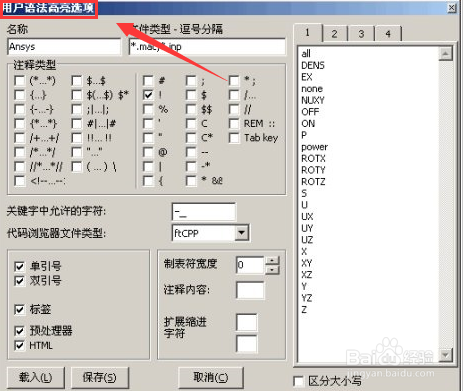Click the upper 扩展缩进字符 box
The height and width of the screenshot is (391, 463).
pos(246,322)
